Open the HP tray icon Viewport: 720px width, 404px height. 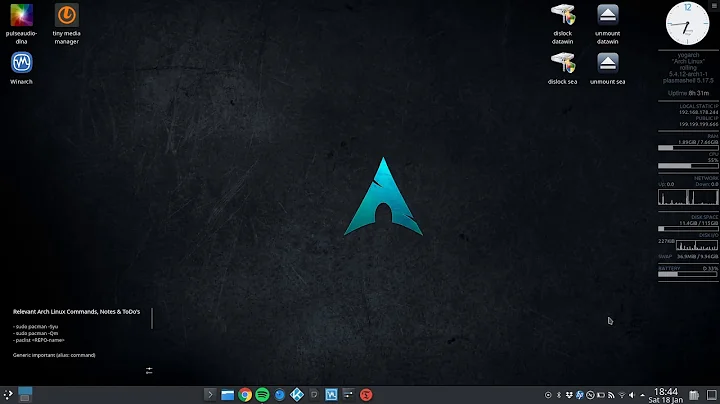[x=579, y=395]
